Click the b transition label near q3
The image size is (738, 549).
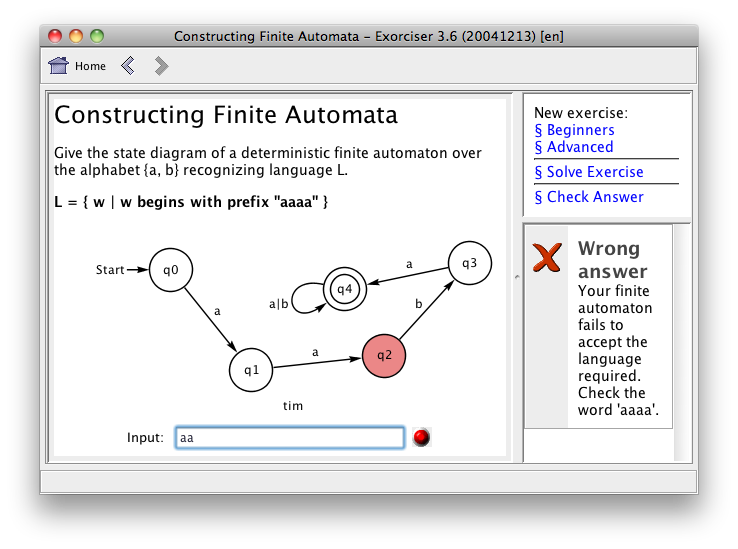418,304
